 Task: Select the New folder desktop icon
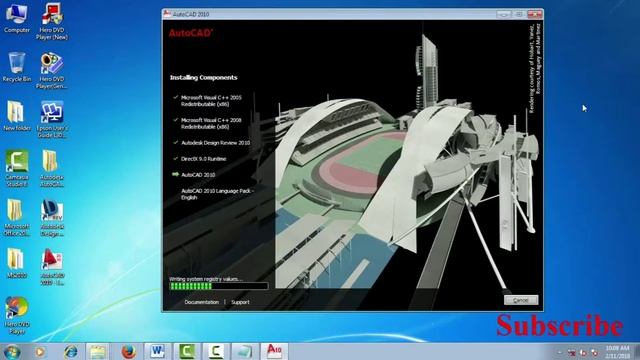(17, 116)
